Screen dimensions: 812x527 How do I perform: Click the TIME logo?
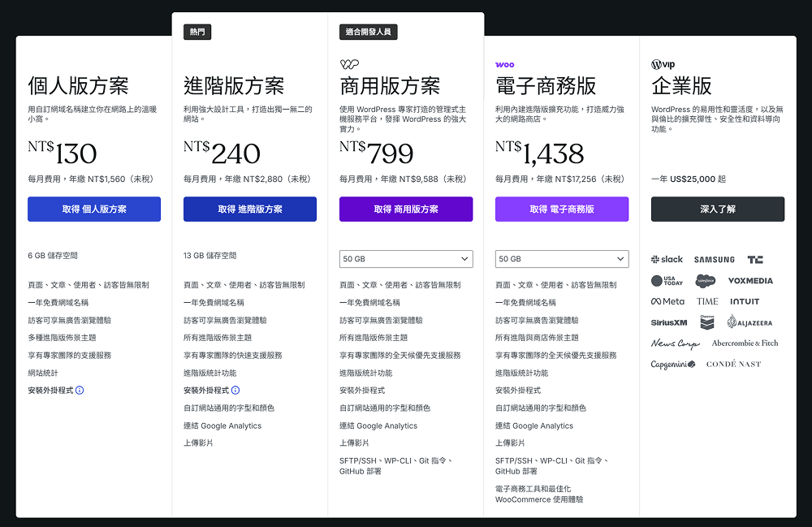[x=708, y=300]
